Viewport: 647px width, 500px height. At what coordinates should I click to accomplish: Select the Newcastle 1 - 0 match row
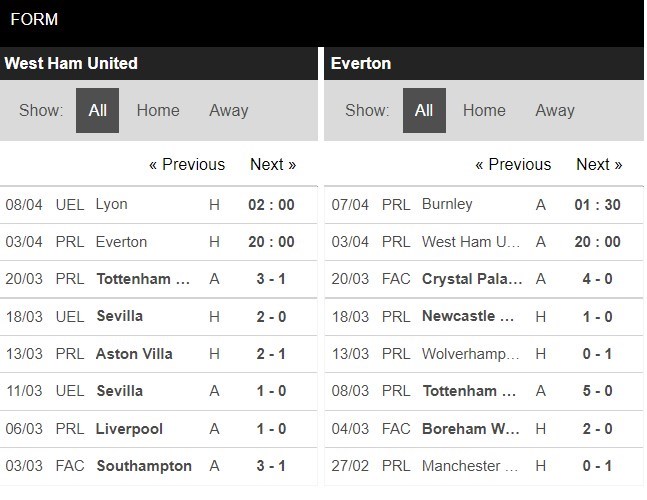click(x=484, y=317)
